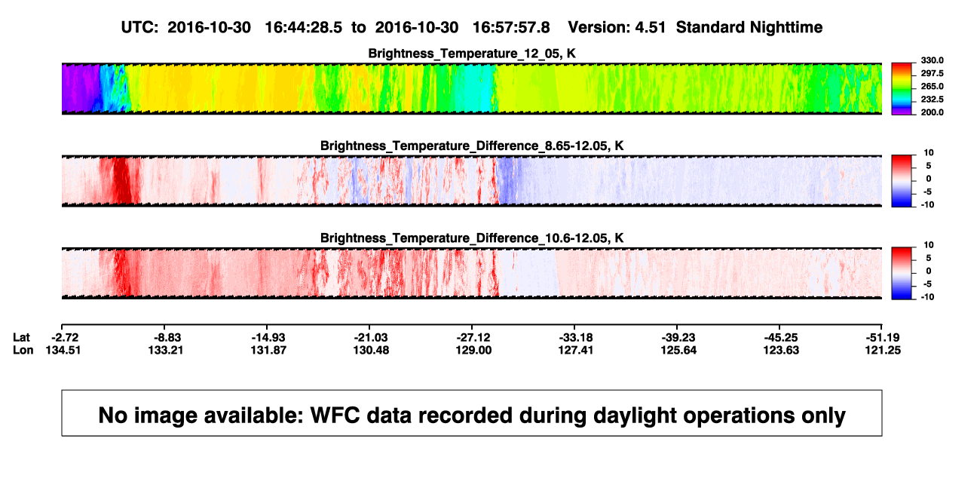Click the 232.5 colorbar label

coord(931,99)
